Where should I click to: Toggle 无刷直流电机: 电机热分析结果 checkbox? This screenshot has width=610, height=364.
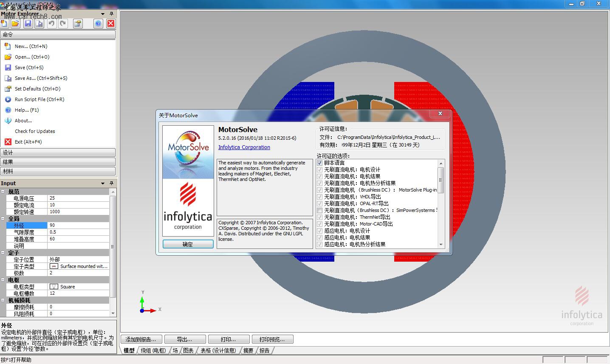(320, 183)
